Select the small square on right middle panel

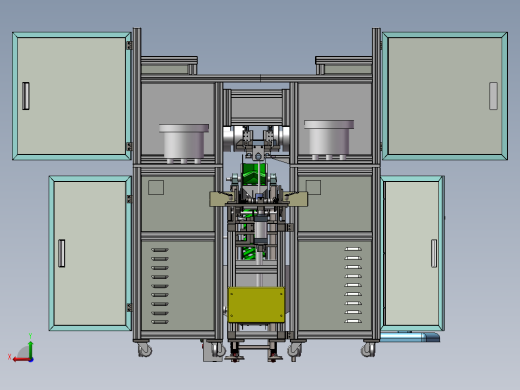tap(313, 187)
